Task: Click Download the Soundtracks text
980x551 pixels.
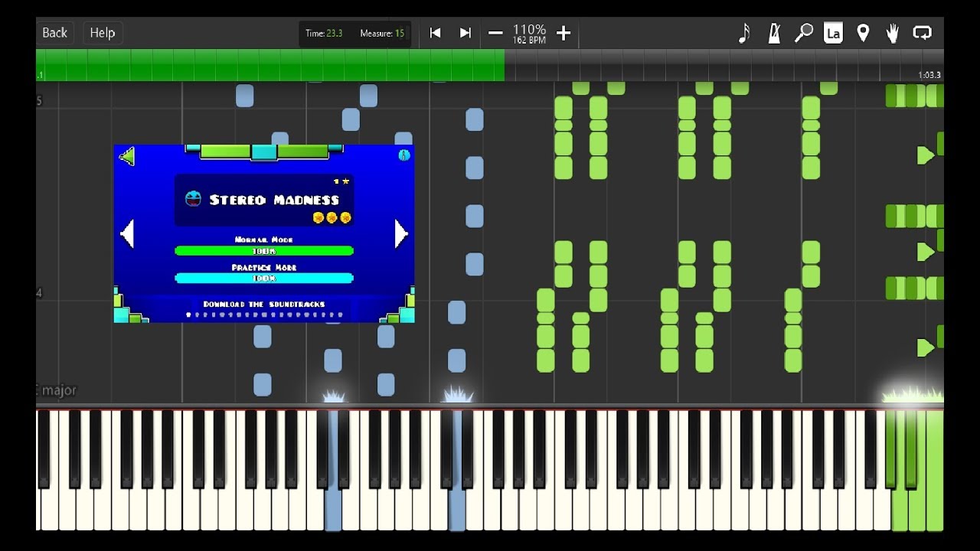Action: [x=264, y=304]
